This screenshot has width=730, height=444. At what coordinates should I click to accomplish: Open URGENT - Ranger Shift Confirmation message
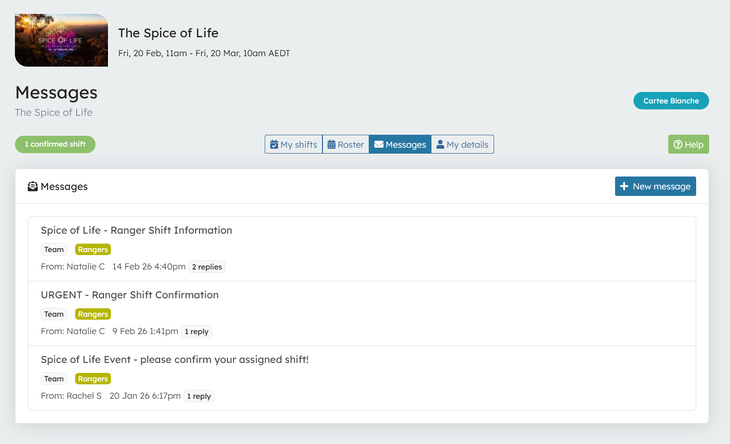pyautogui.click(x=129, y=295)
